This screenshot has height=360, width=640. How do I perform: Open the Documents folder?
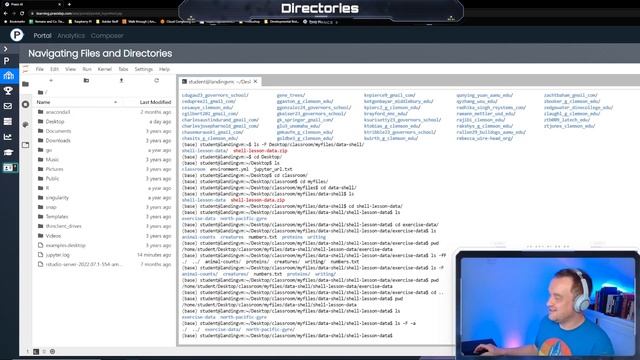[104, 131]
